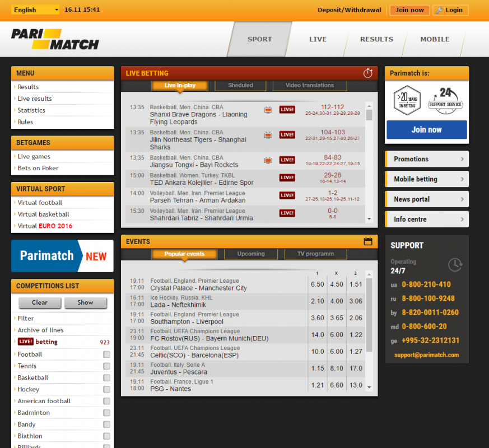Check the Hockey checkbox

106,389
